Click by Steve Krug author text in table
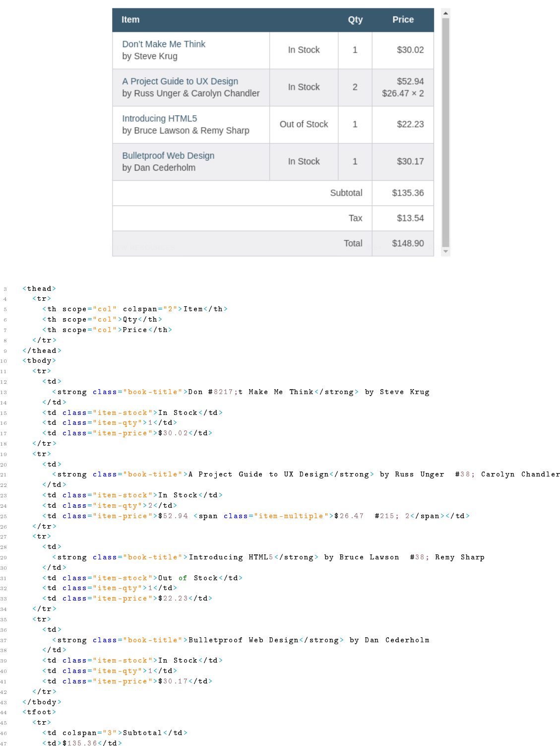This screenshot has width=560, height=746. [150, 56]
